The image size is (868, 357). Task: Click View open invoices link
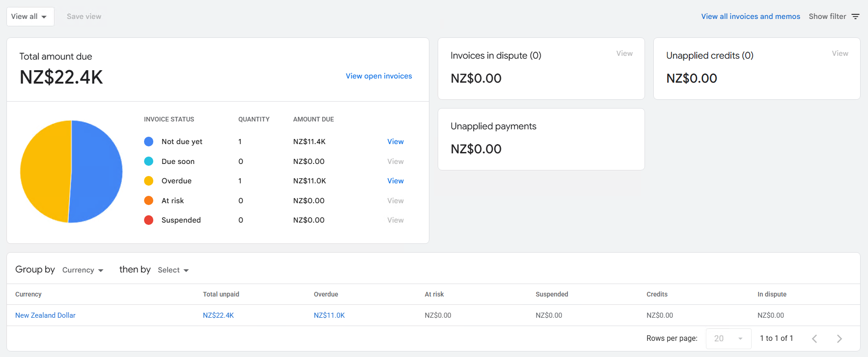(x=379, y=76)
